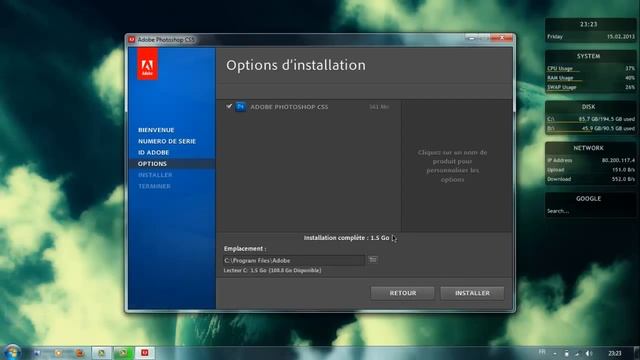Click the Show desktop button at taskbar edge
Viewport: 640px width, 360px height.
637,353
